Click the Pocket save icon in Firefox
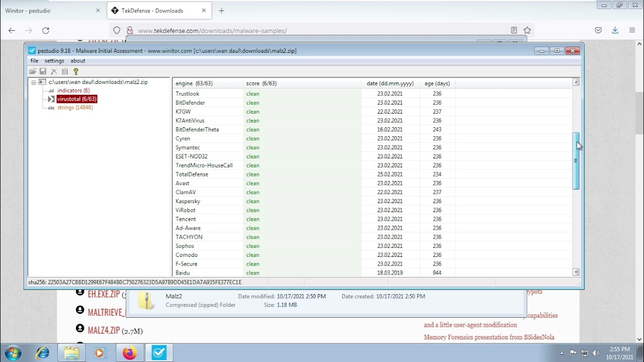Viewport: 644px width, 362px height. coord(598,31)
